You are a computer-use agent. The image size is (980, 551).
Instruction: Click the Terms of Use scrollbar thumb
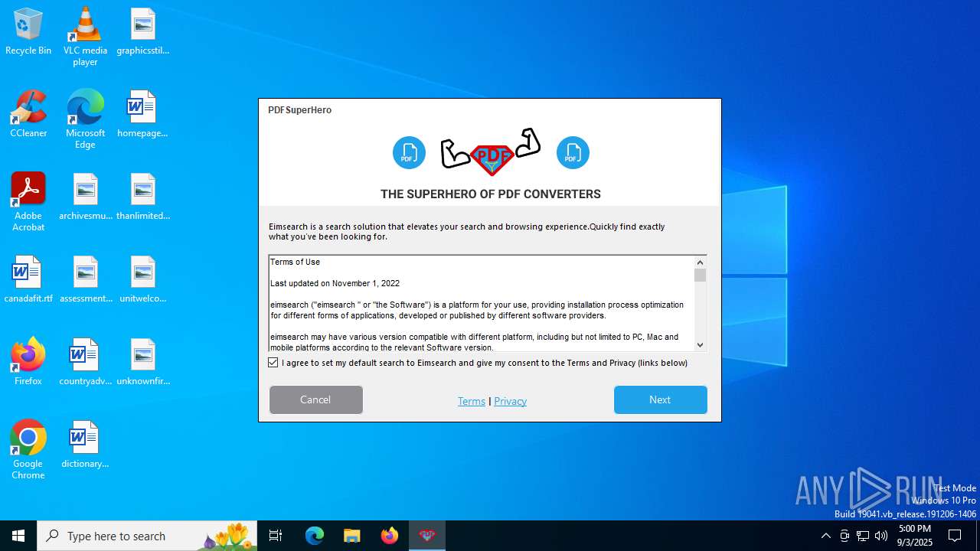[700, 275]
